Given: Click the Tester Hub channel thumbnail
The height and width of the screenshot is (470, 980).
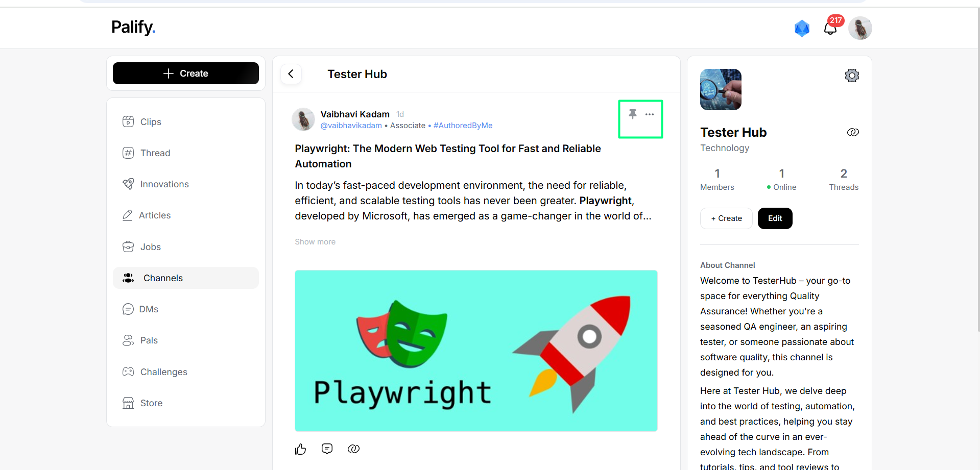Looking at the screenshot, I should click(721, 89).
